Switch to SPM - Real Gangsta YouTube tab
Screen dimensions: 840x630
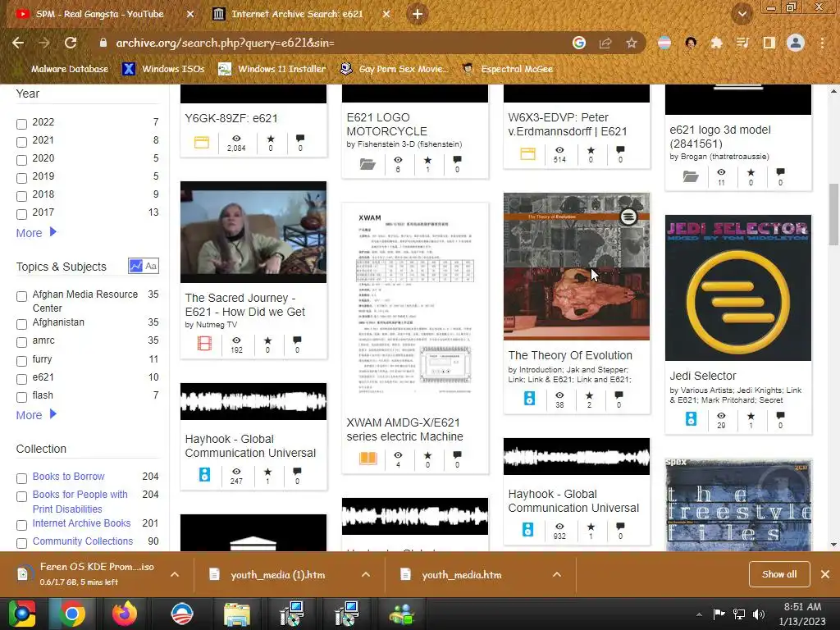[x=99, y=14]
